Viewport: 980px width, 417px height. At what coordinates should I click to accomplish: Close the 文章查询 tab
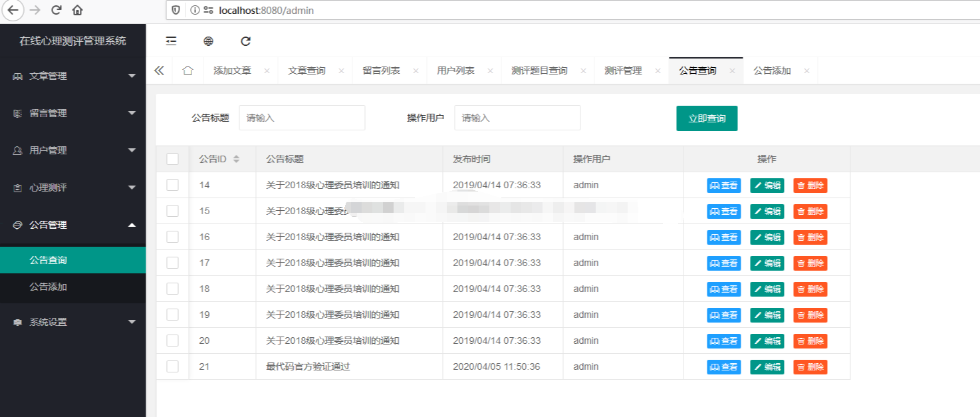(341, 70)
